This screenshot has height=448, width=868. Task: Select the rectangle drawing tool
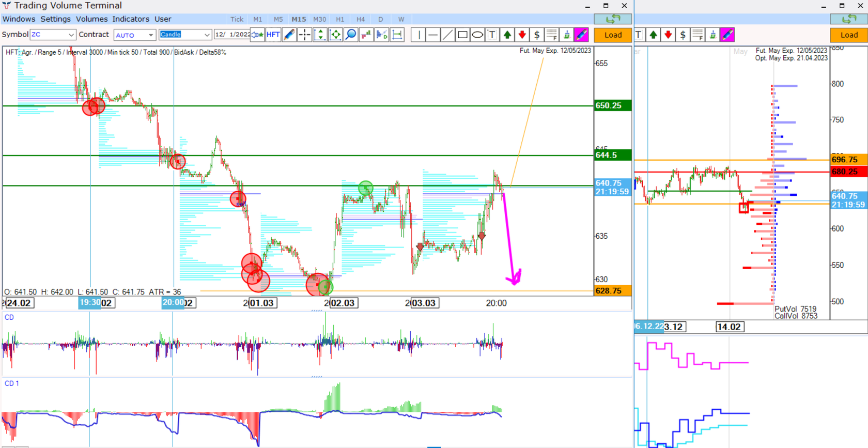pos(463,35)
